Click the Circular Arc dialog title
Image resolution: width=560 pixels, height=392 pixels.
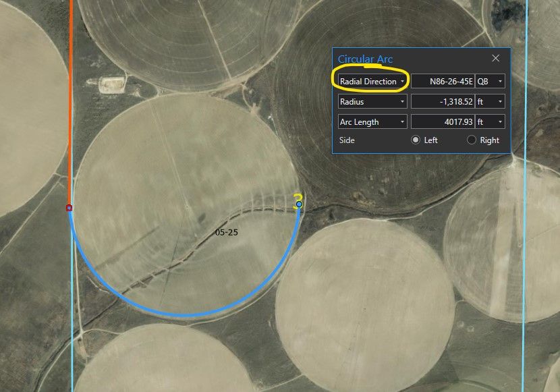point(365,59)
